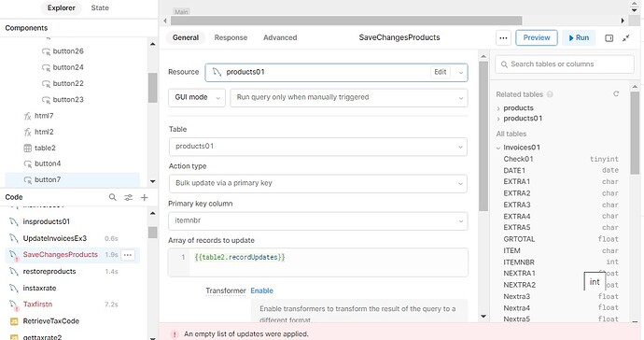Open the SaveChangesProducts query in Code list
Screen dimensions: 644x340
pos(60,254)
